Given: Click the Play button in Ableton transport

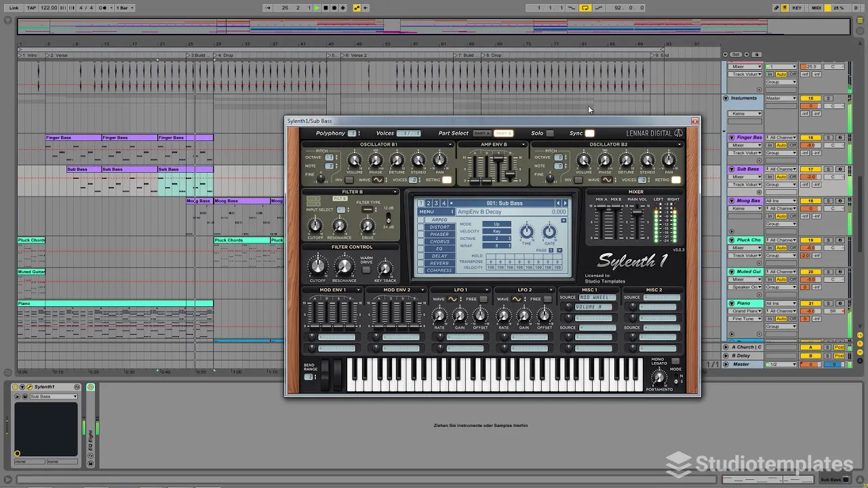Looking at the screenshot, I should (x=317, y=8).
